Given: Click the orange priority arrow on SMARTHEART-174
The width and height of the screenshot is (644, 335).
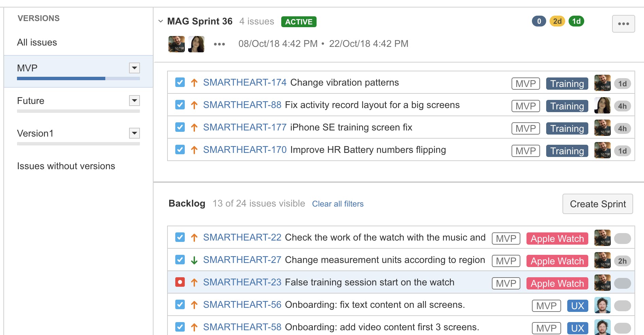Looking at the screenshot, I should (x=194, y=83).
